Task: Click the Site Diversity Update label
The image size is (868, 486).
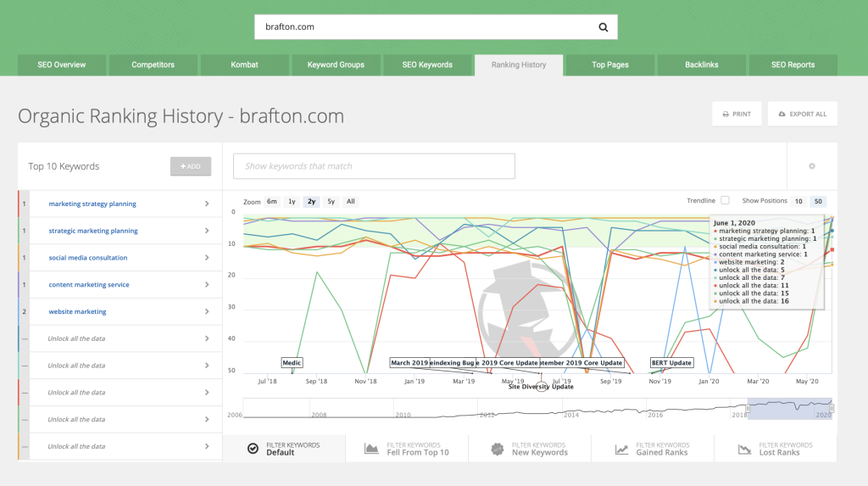Action: (x=541, y=387)
